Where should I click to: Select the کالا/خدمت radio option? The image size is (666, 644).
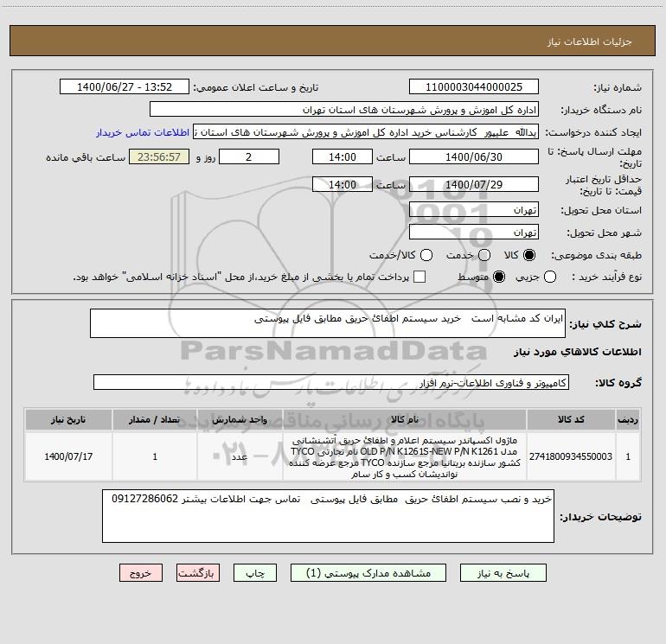426,255
